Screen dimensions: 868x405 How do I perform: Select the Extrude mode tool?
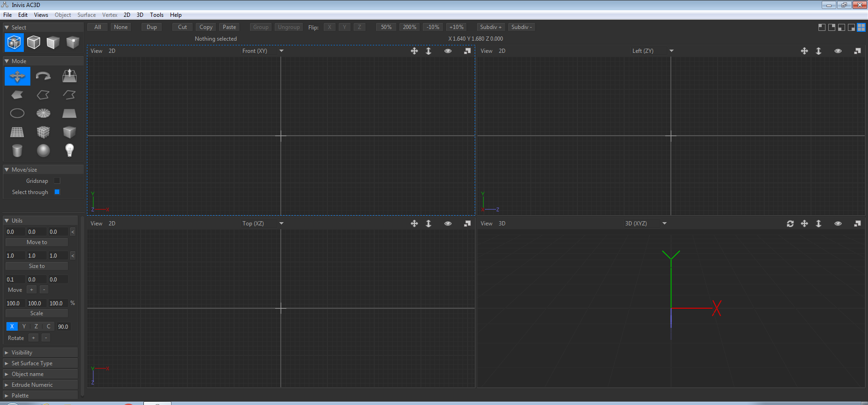[x=70, y=76]
